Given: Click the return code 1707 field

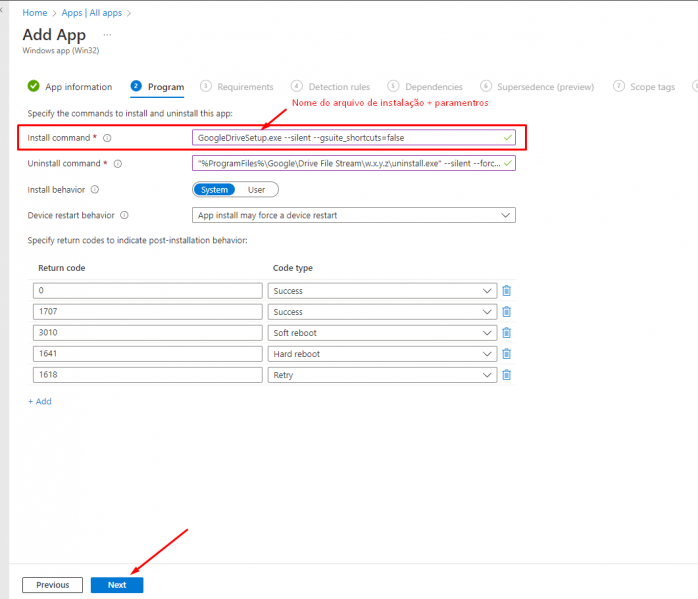Looking at the screenshot, I should click(147, 312).
